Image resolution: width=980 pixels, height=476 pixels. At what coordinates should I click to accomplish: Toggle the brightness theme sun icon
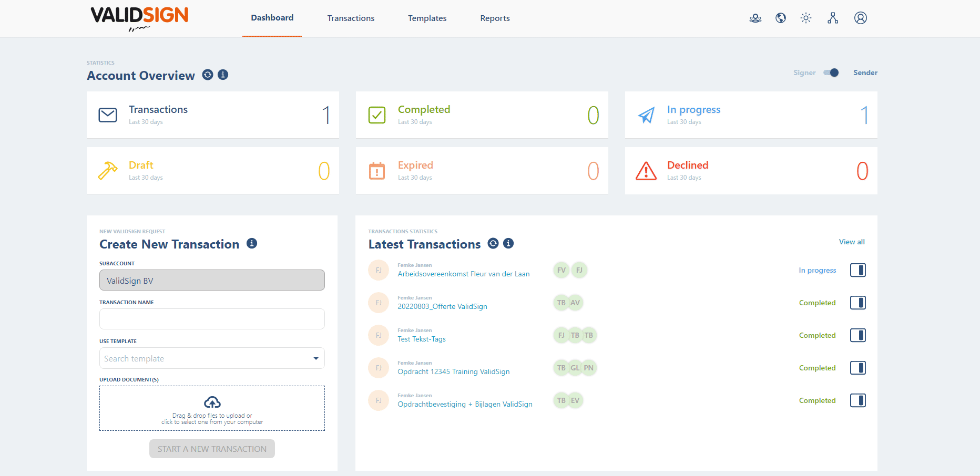click(x=806, y=18)
